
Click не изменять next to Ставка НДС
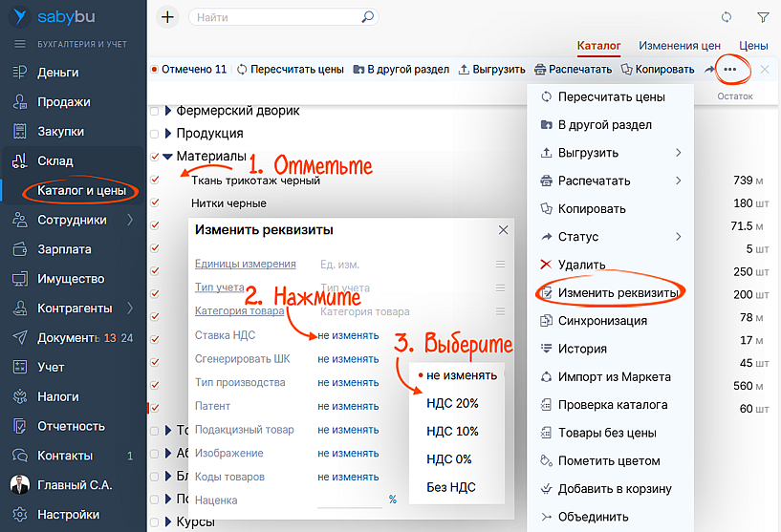[348, 335]
